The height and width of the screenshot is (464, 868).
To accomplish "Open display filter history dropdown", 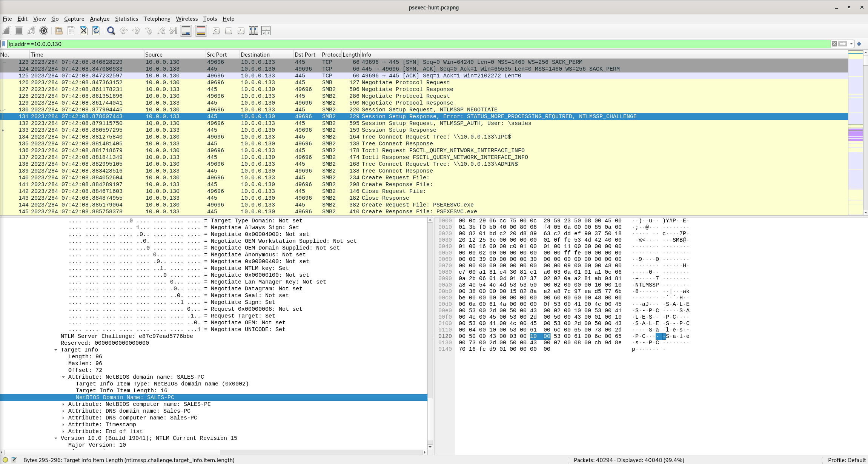I will tap(851, 44).
